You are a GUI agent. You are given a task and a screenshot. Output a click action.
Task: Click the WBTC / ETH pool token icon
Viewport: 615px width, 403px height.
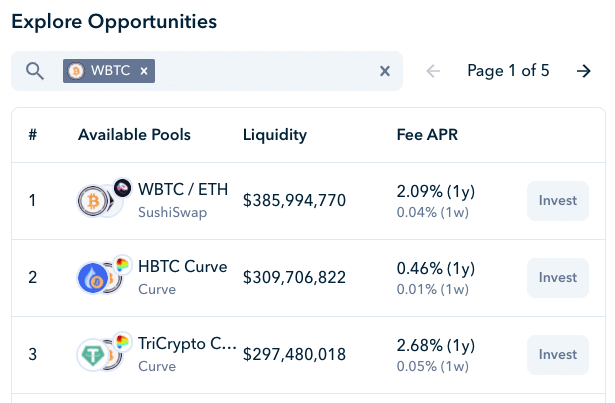click(93, 201)
